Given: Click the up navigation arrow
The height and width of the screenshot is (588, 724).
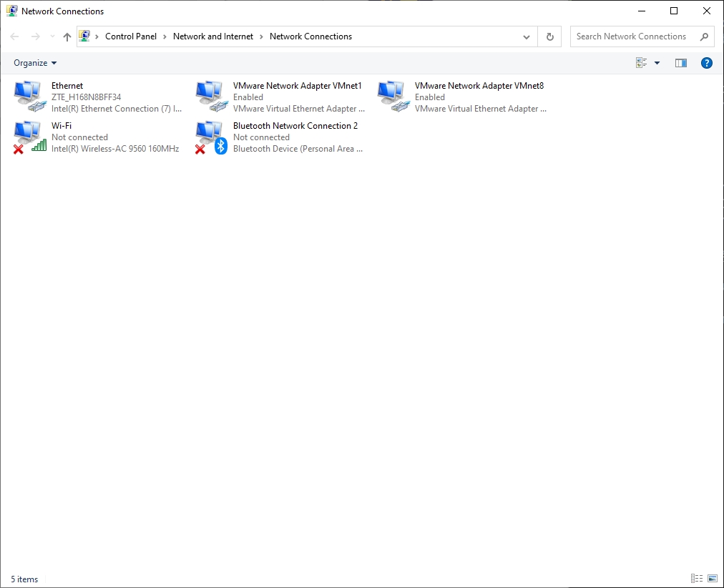Looking at the screenshot, I should pyautogui.click(x=66, y=36).
